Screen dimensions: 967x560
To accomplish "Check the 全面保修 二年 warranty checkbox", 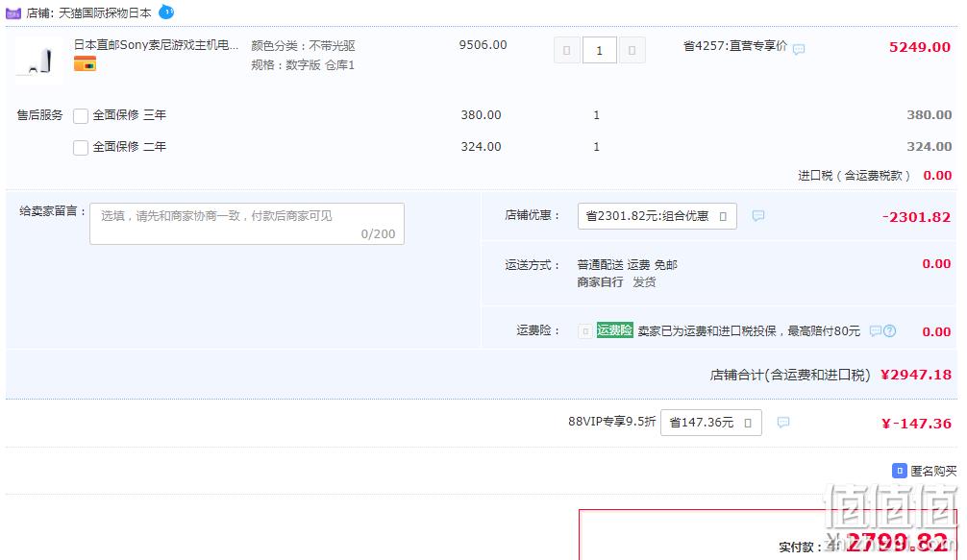I will click(x=81, y=148).
